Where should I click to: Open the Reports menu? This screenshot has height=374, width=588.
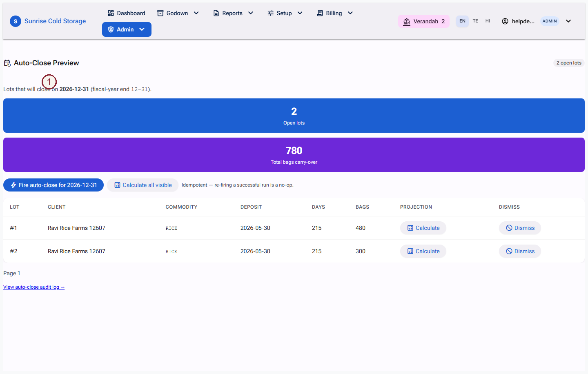[x=233, y=13]
